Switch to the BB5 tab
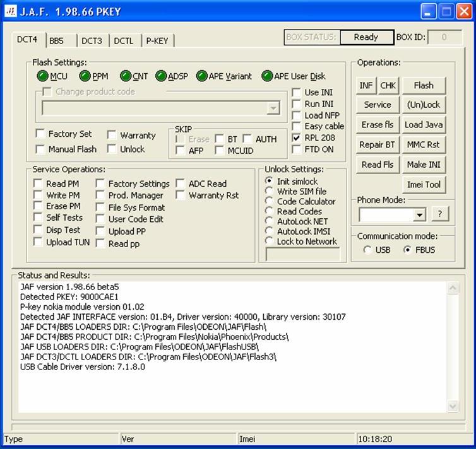Image resolution: width=476 pixels, height=449 pixels. coord(62,40)
